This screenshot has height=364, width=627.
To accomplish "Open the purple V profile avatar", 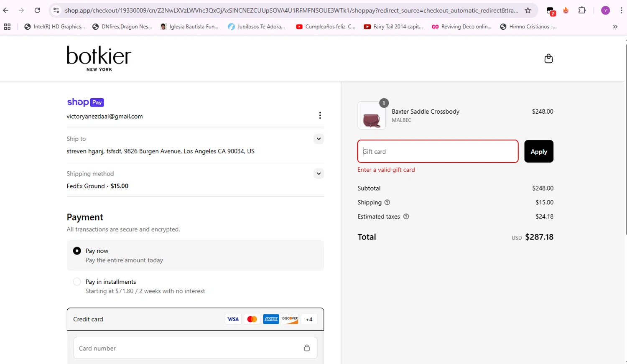I will (x=605, y=10).
